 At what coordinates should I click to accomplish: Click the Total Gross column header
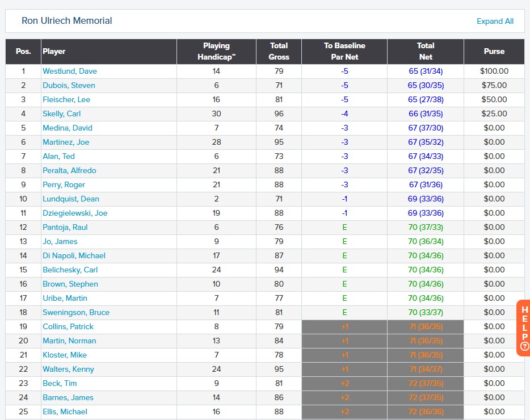click(279, 51)
